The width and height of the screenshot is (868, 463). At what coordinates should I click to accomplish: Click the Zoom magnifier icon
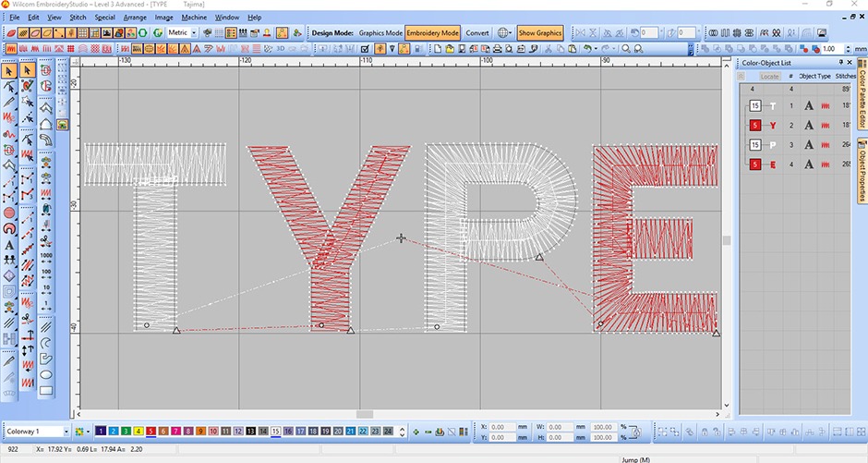pyautogui.click(x=626, y=49)
